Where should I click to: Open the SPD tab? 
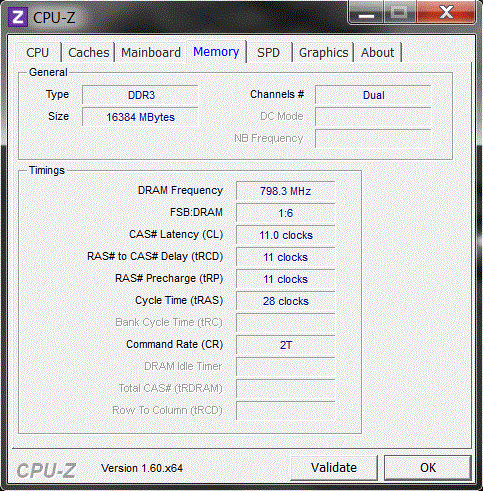click(268, 53)
